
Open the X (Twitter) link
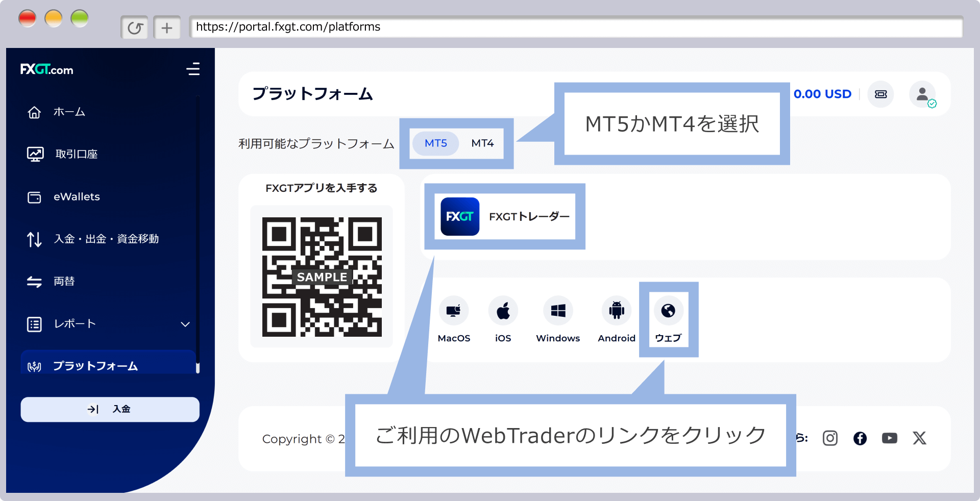919,438
